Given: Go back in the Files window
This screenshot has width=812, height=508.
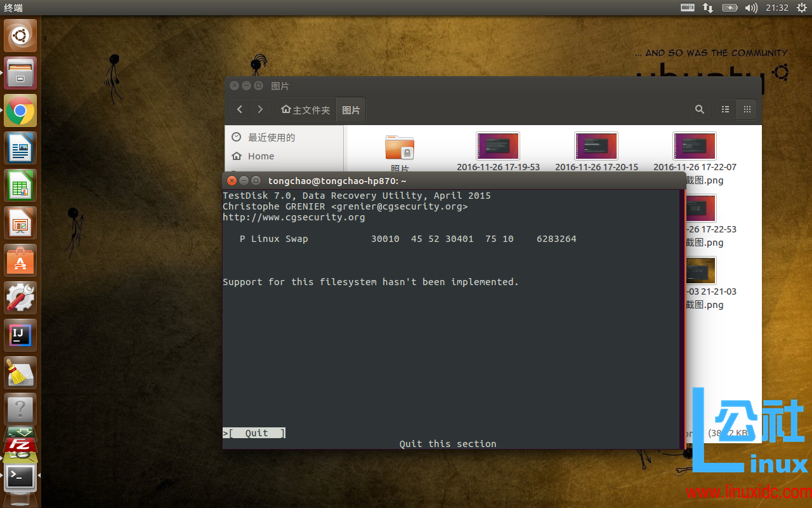Looking at the screenshot, I should coord(240,110).
